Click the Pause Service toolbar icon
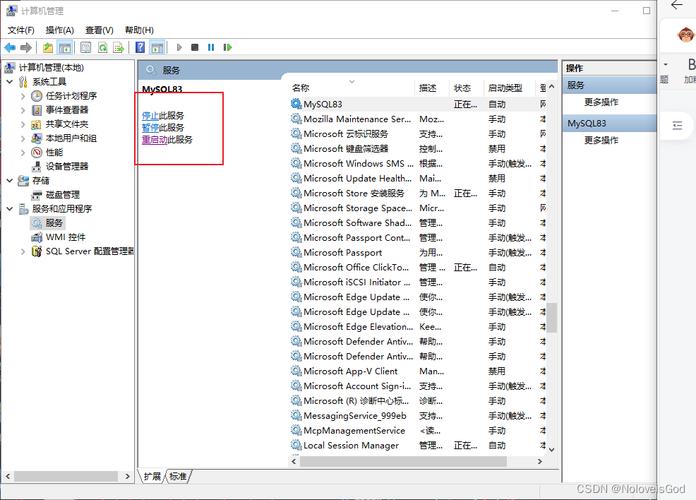 [211, 47]
